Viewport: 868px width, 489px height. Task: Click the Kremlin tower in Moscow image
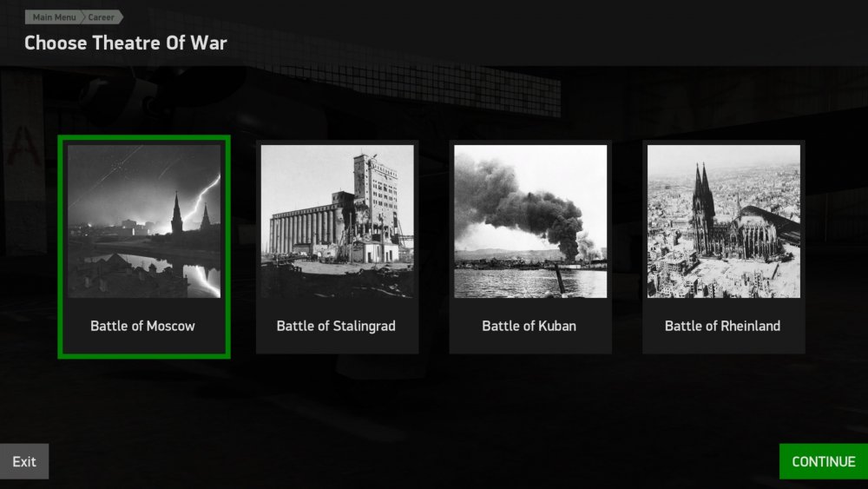tap(176, 215)
